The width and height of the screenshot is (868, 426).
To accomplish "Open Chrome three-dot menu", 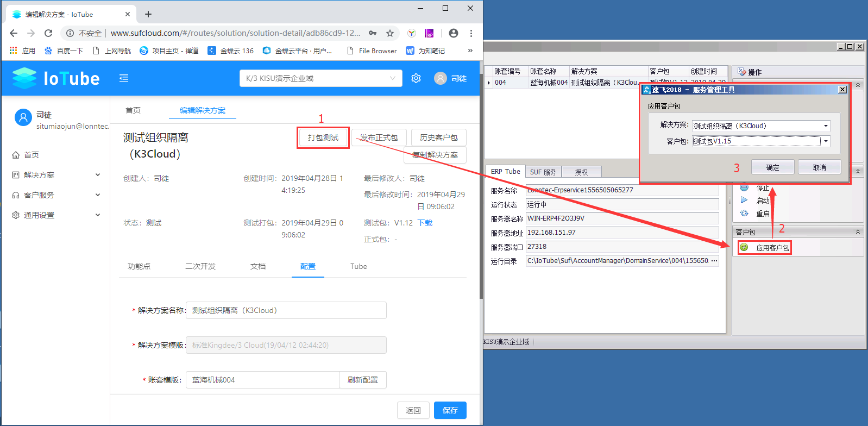I will (x=471, y=33).
